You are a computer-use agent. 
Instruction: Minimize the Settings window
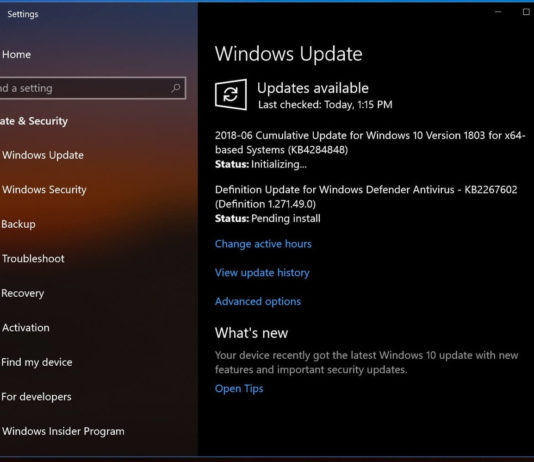pos(498,12)
